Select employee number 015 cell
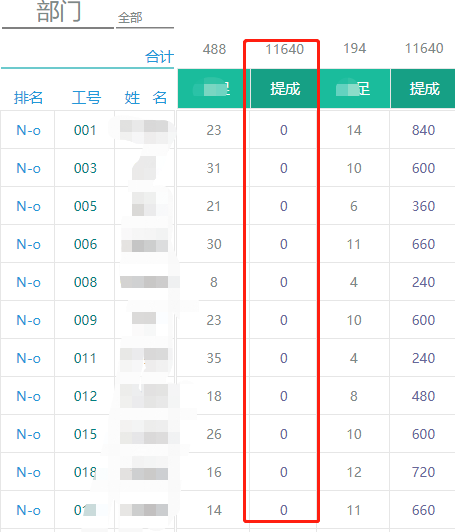Screen dimensions: 455x532 point(85,434)
